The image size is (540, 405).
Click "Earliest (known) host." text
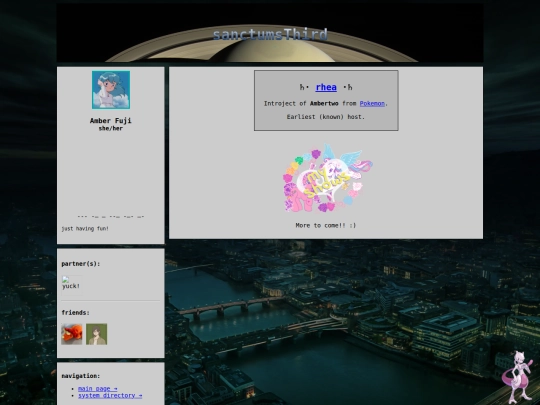(325, 117)
